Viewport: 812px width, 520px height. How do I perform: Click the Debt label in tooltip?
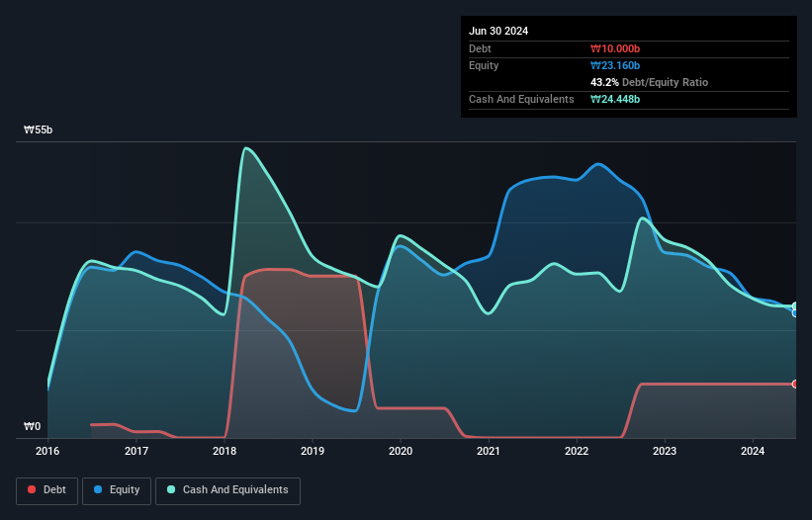tap(480, 48)
